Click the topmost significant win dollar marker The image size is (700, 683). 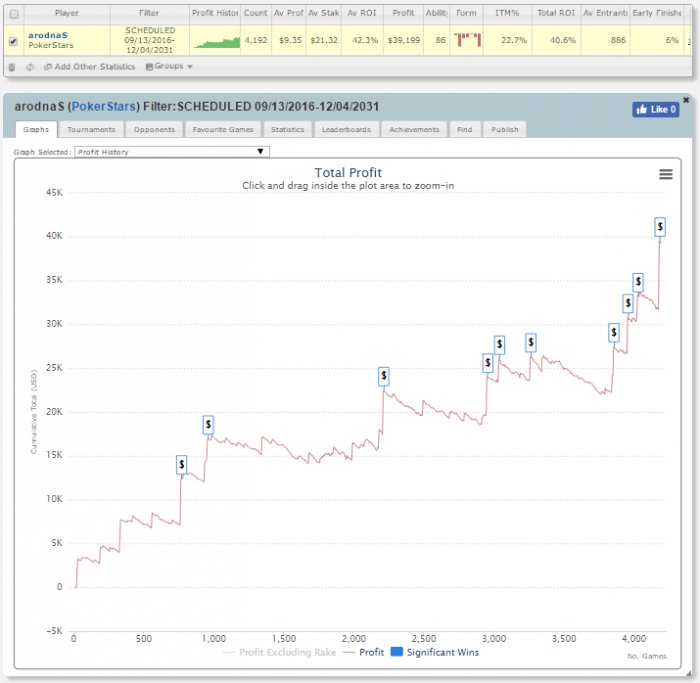click(x=660, y=227)
